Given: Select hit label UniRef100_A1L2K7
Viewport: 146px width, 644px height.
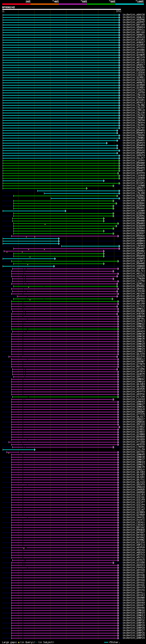Looking at the screenshot, I should [134, 158].
